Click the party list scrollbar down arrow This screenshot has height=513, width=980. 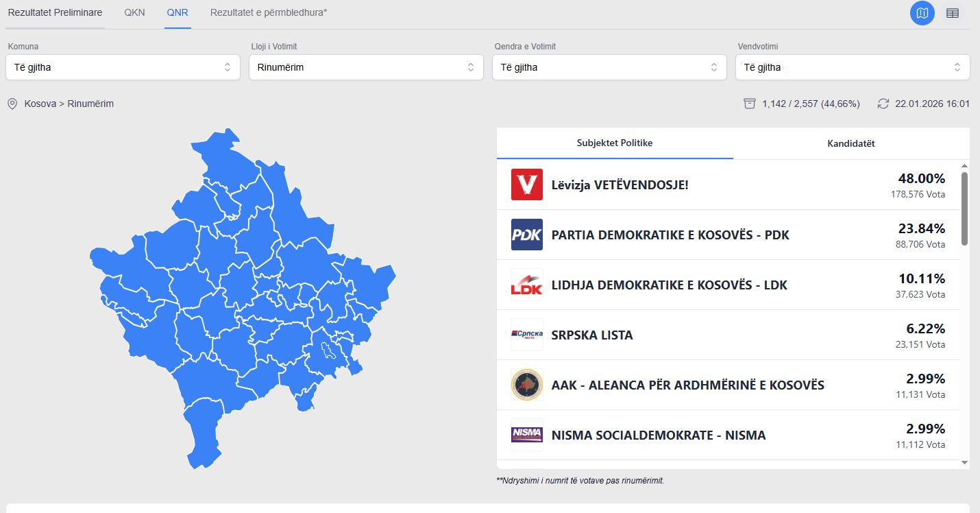point(965,463)
